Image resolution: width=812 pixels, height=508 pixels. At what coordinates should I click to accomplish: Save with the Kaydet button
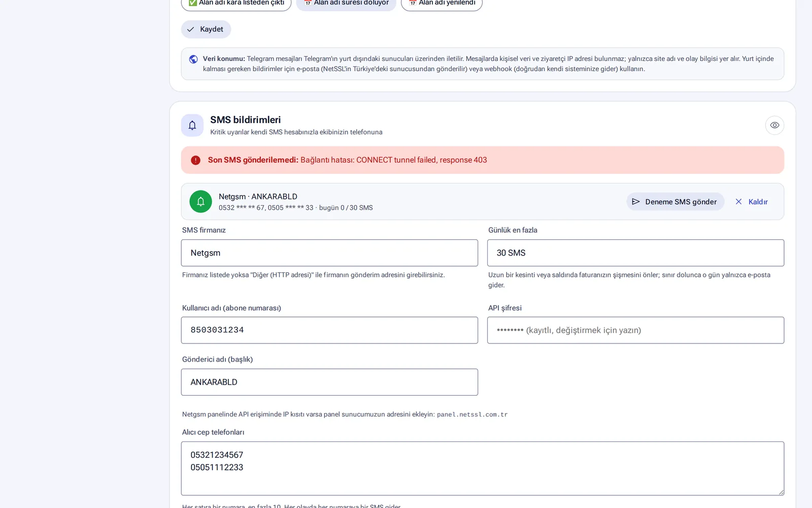(x=206, y=29)
